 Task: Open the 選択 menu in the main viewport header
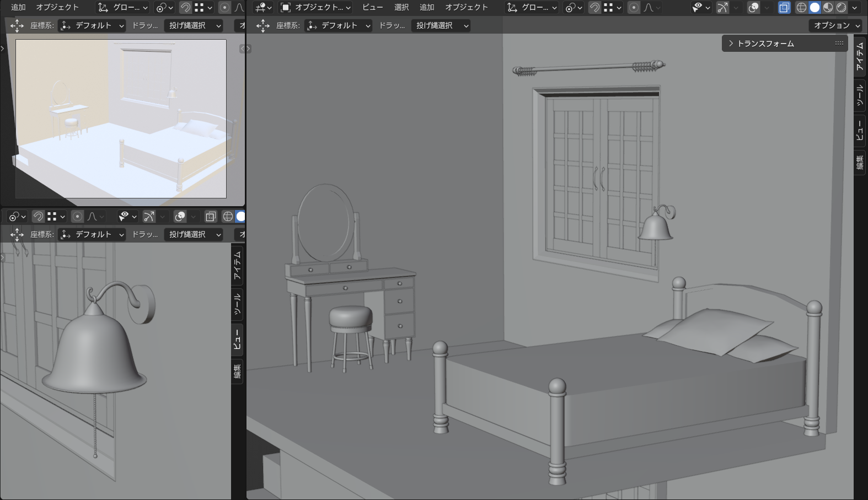401,7
